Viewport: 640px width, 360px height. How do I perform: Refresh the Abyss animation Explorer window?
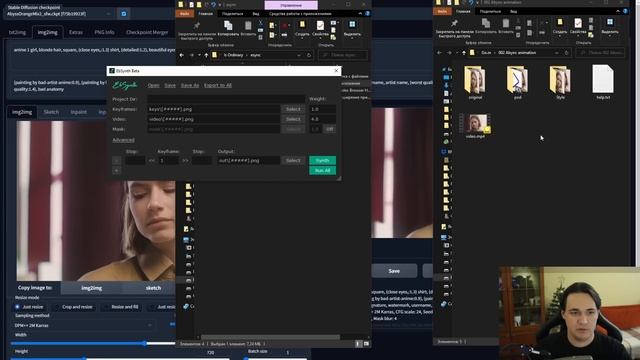point(567,53)
